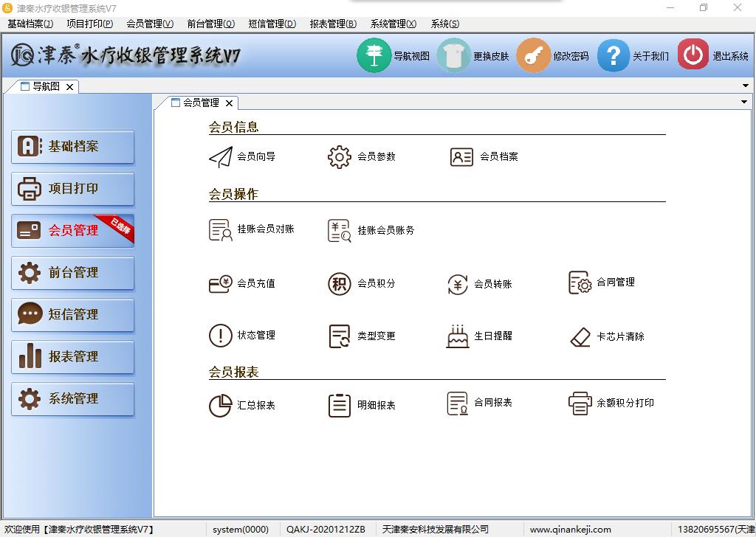Click the 更换皮肤 shirt icon
Screen dimensions: 756x537
453,55
